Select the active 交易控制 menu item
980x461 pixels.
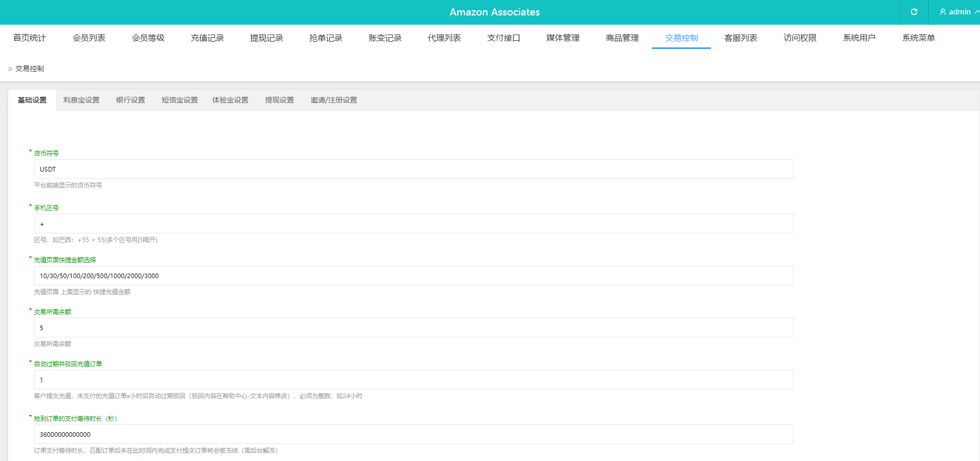(x=681, y=38)
